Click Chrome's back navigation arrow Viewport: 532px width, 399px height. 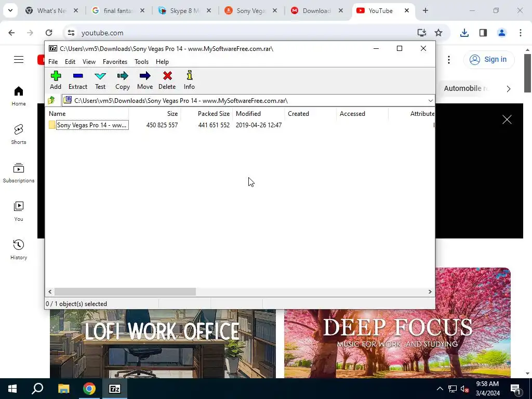[x=11, y=33]
